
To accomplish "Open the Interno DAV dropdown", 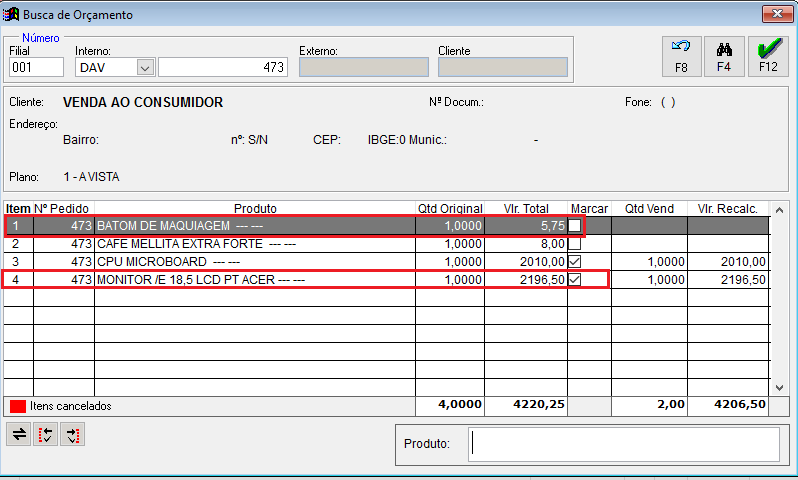I will [144, 68].
